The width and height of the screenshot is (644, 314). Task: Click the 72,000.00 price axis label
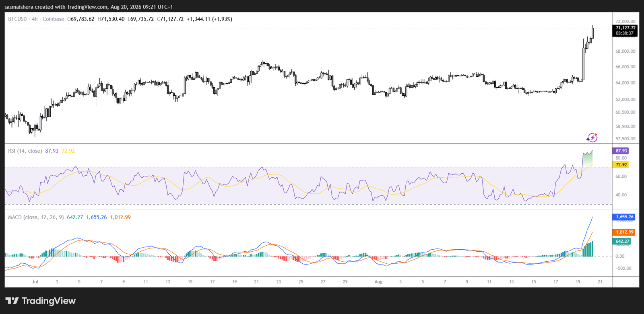(x=625, y=21)
